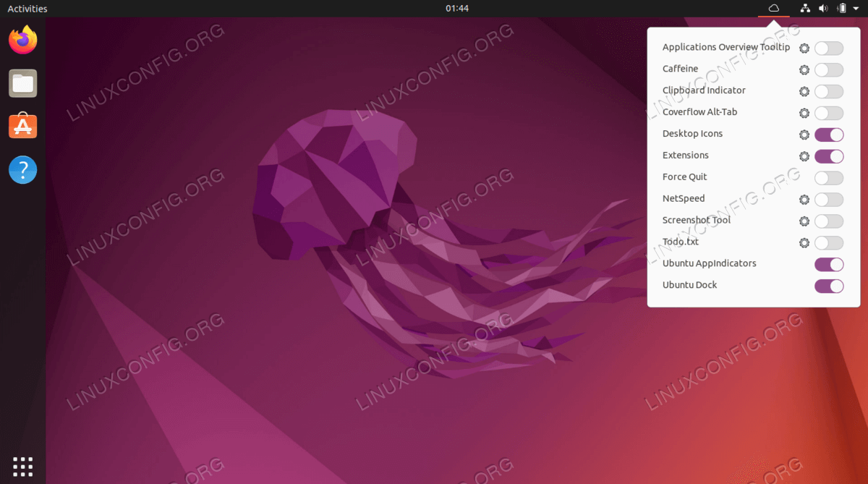868x484 pixels.
Task: Select the Caffeine label
Action: click(x=681, y=69)
